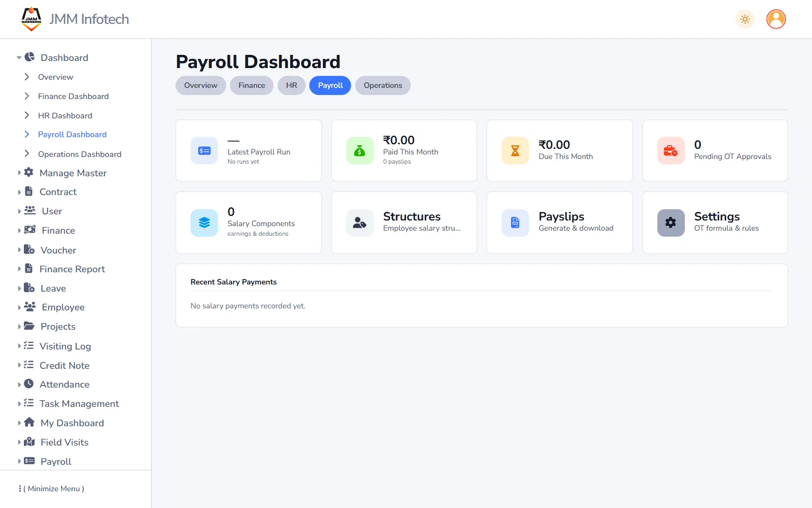Click the hourglass Due This Month icon
This screenshot has height=508, width=812.
[x=515, y=150]
